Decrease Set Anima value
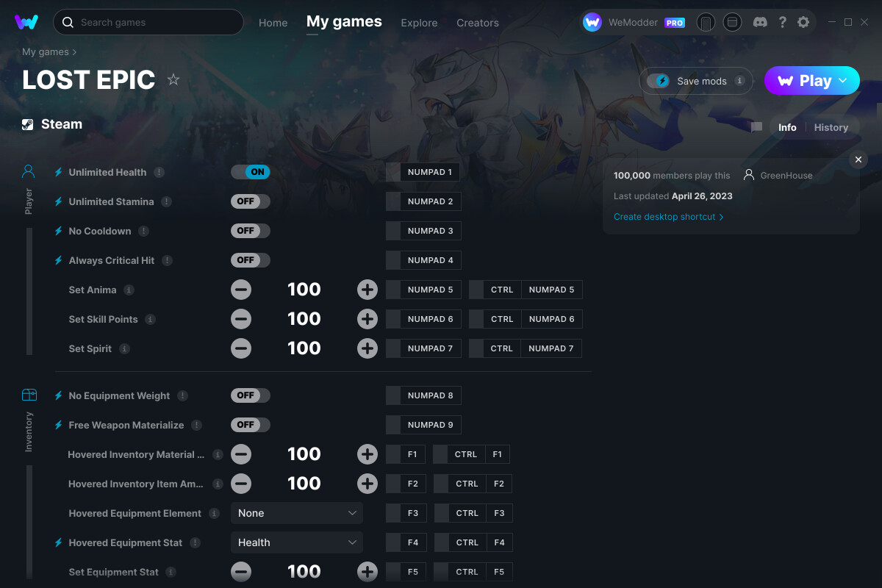Image resolution: width=882 pixels, height=588 pixels. 241,290
